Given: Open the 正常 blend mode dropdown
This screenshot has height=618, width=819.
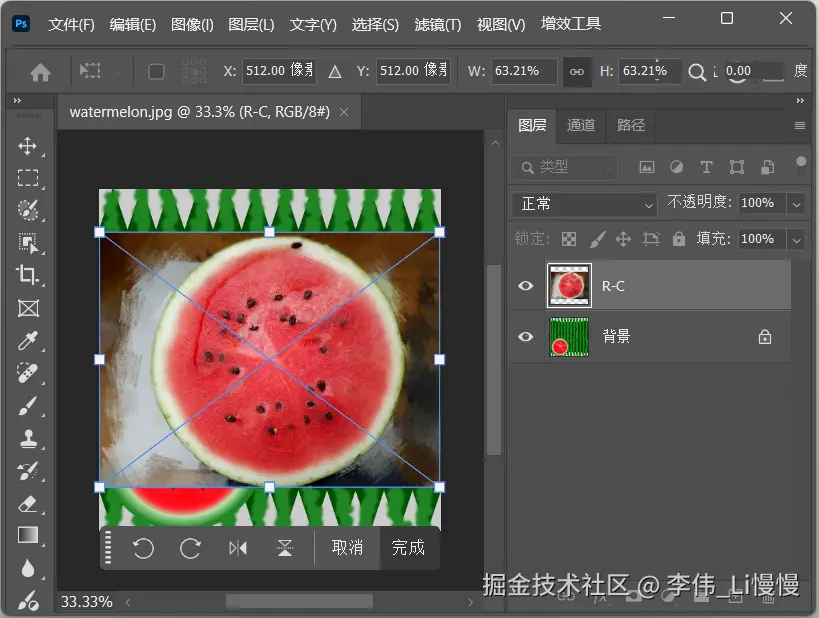Looking at the screenshot, I should [583, 204].
